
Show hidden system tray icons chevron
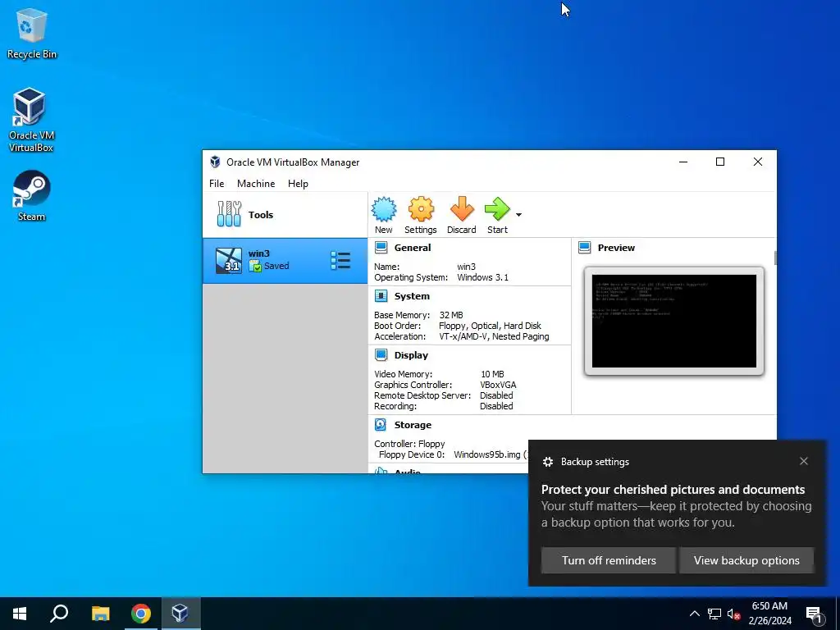pyautogui.click(x=694, y=614)
